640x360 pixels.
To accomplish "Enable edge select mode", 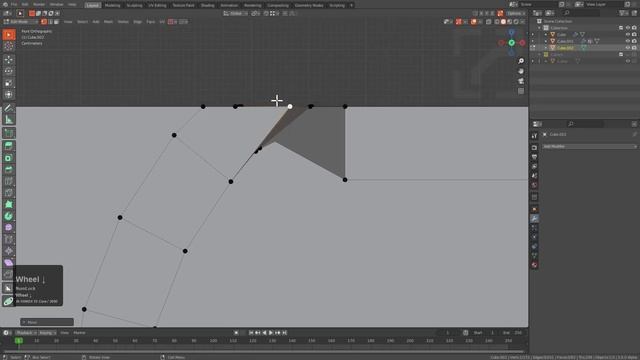I will [50, 22].
